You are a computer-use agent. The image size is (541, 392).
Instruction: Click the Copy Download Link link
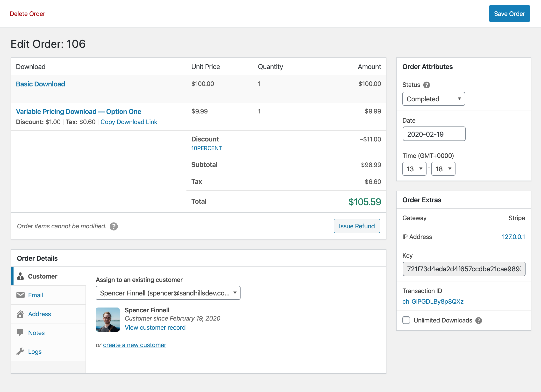click(x=129, y=122)
